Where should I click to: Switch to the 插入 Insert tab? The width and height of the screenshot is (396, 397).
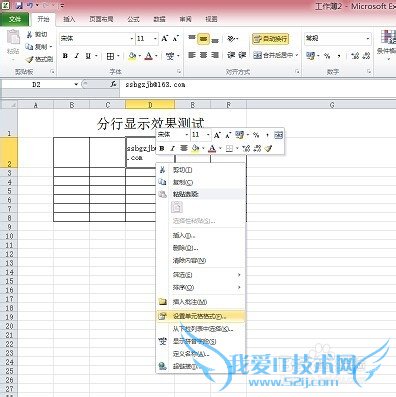coord(69,19)
